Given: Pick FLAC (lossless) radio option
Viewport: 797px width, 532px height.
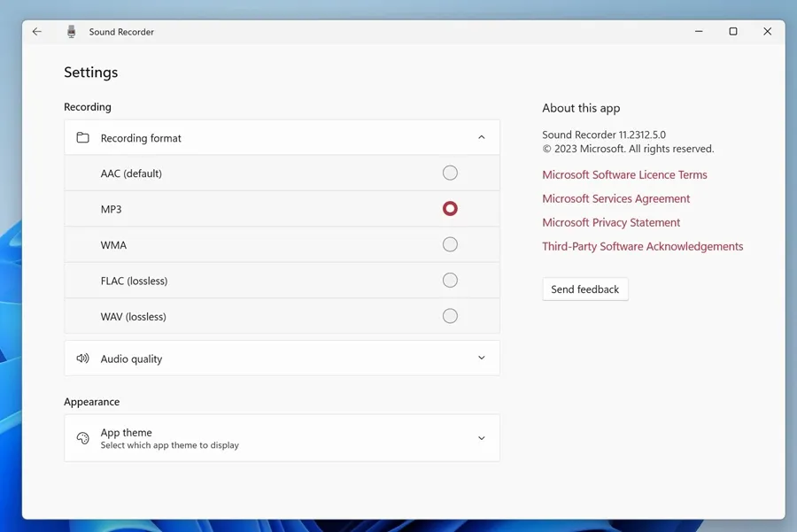Looking at the screenshot, I should (x=450, y=280).
